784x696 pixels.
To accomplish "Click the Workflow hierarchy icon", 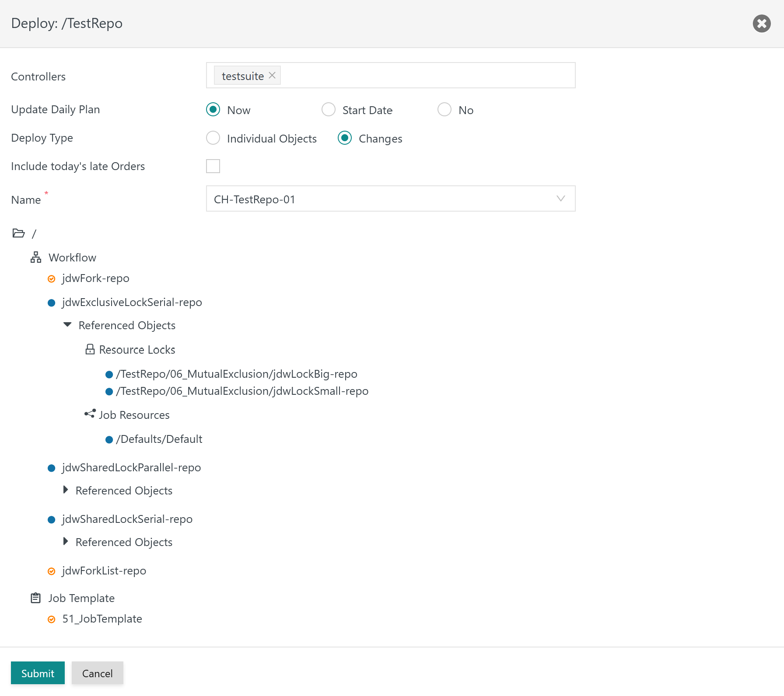I will pos(36,258).
